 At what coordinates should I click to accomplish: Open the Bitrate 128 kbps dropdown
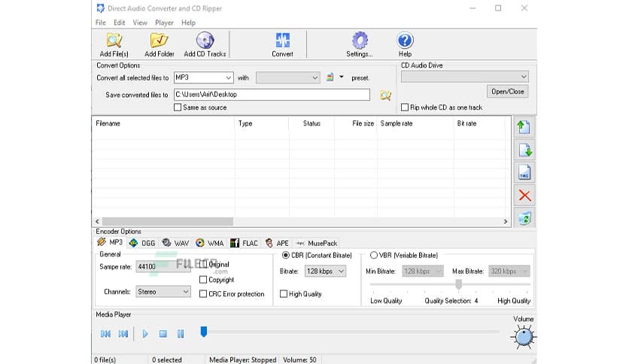325,271
